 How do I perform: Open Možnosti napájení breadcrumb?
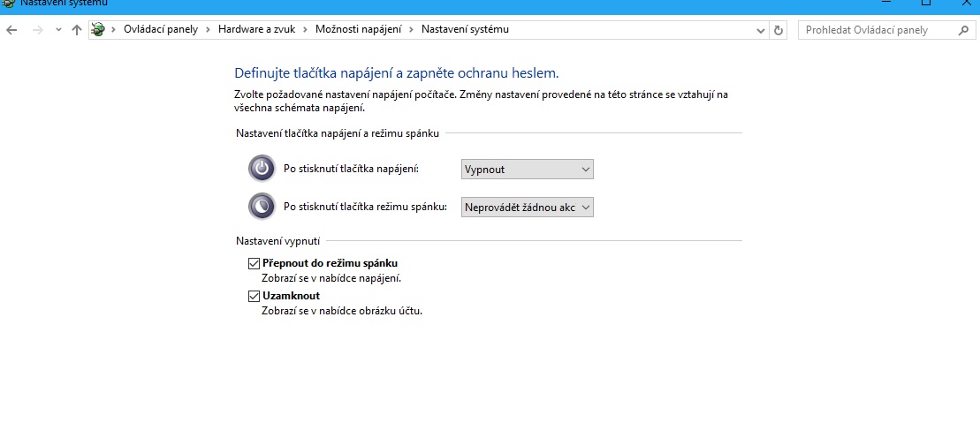click(359, 29)
